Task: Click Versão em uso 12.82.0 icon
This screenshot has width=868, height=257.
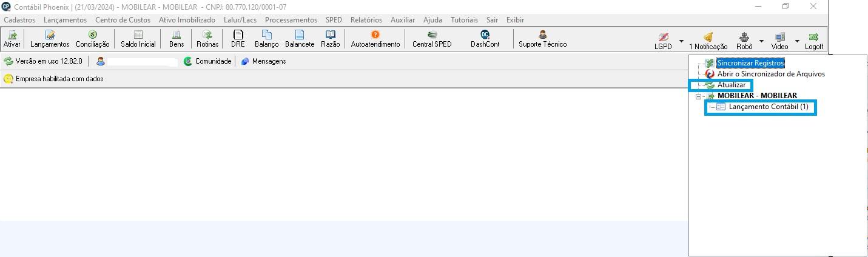Action: pyautogui.click(x=8, y=61)
